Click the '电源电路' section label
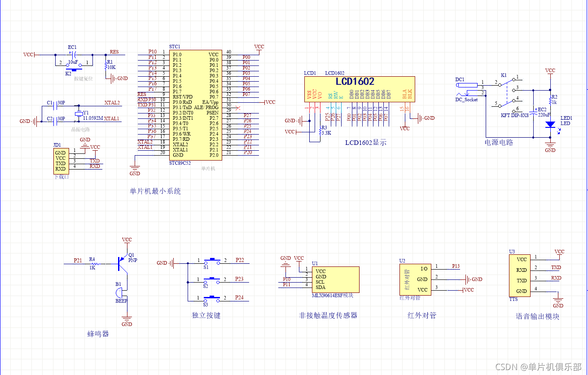The width and height of the screenshot is (588, 375). (499, 142)
